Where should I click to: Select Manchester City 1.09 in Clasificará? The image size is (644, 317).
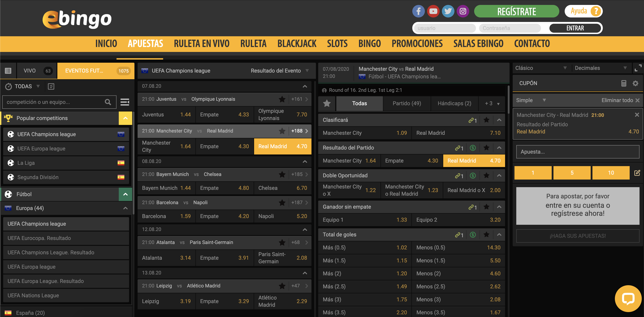coord(365,133)
